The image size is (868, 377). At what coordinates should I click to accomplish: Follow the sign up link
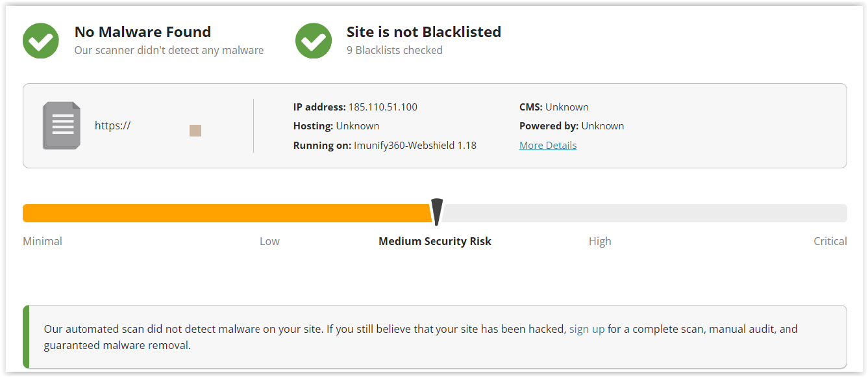587,329
